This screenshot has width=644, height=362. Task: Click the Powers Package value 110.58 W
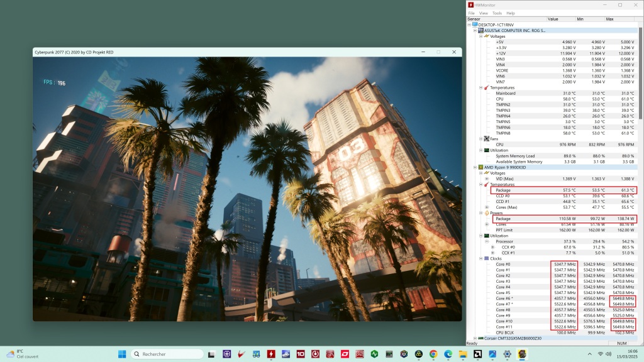pyautogui.click(x=568, y=219)
